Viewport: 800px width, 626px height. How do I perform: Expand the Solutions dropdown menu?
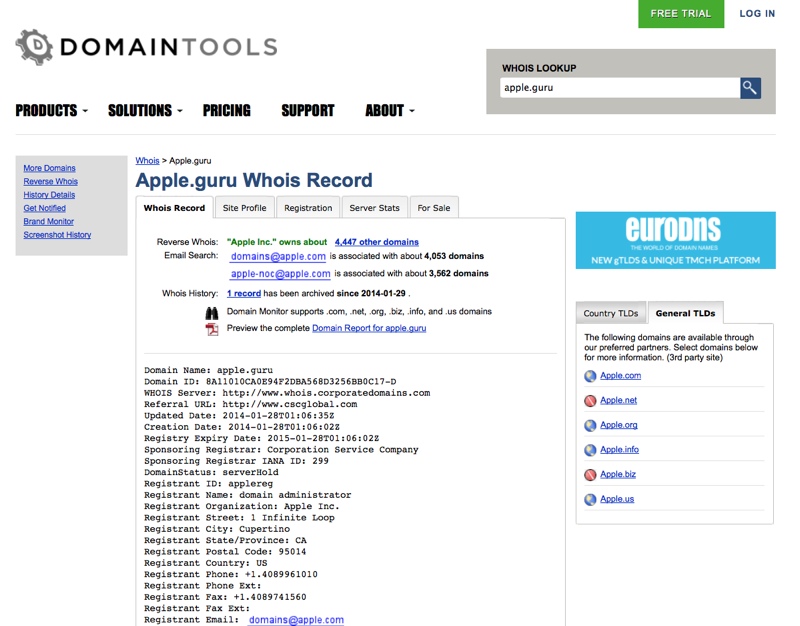click(145, 110)
